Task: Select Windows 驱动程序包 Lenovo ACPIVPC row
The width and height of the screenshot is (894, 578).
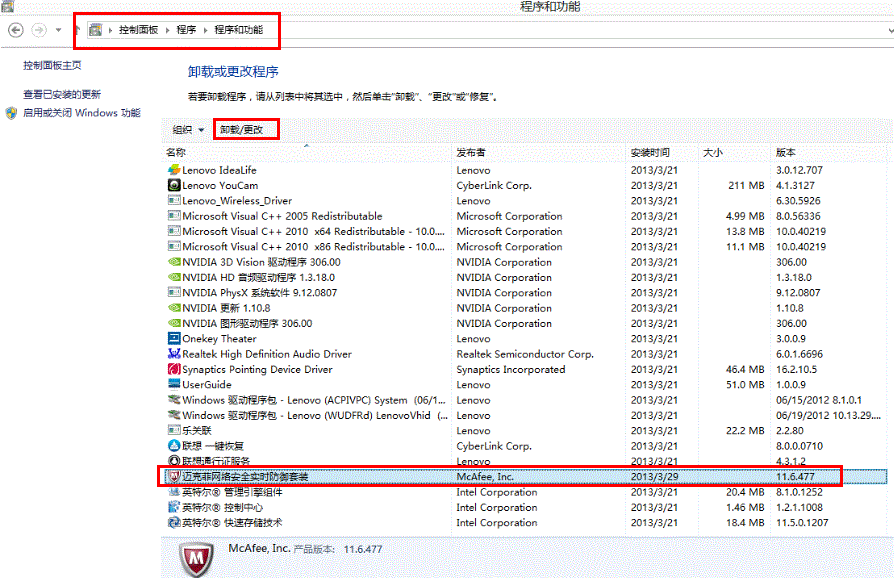Action: click(525, 400)
